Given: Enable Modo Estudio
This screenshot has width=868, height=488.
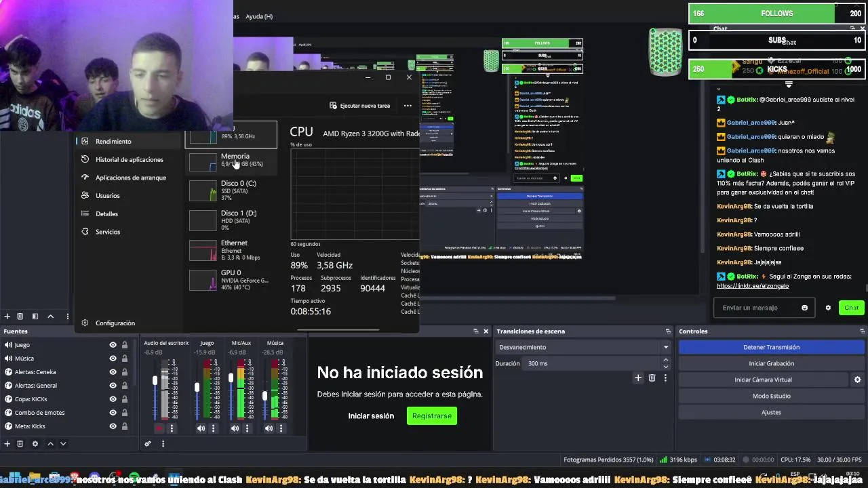Looking at the screenshot, I should tap(771, 396).
